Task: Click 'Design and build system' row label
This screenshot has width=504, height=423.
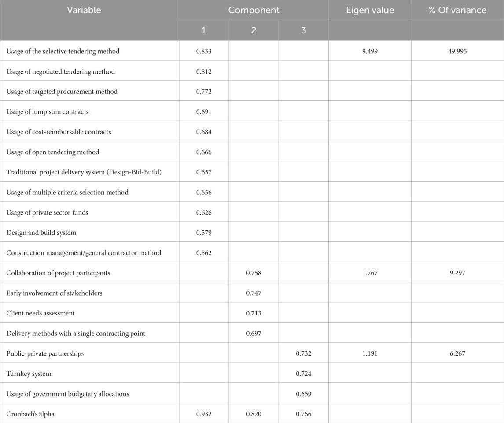Action: 41,233
